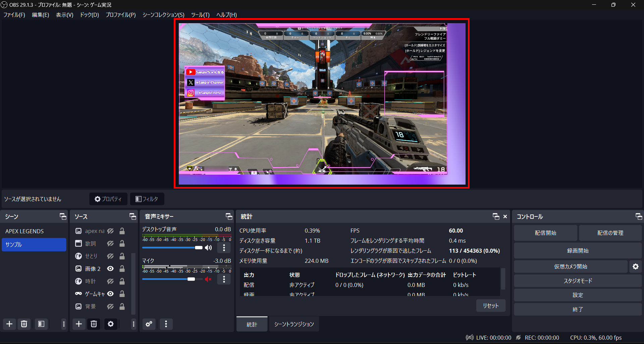
Task: Delete the selected source with trash icon
Action: click(x=94, y=324)
